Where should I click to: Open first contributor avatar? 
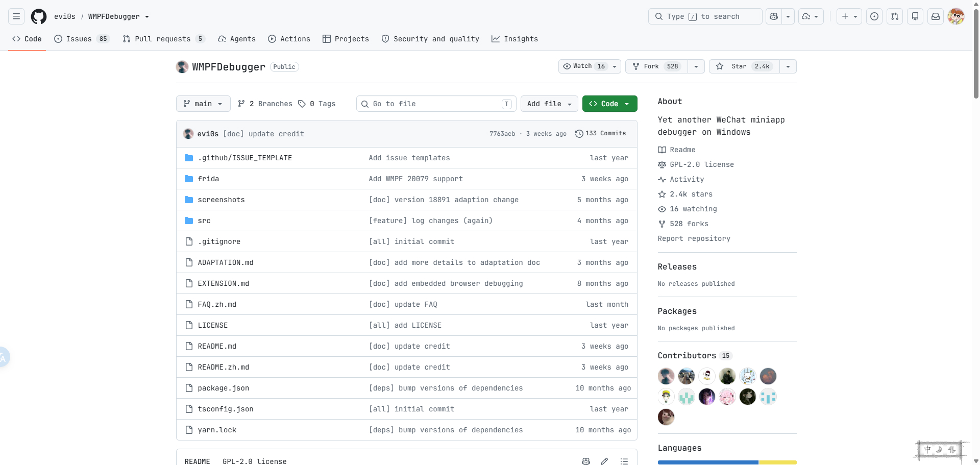point(666,376)
